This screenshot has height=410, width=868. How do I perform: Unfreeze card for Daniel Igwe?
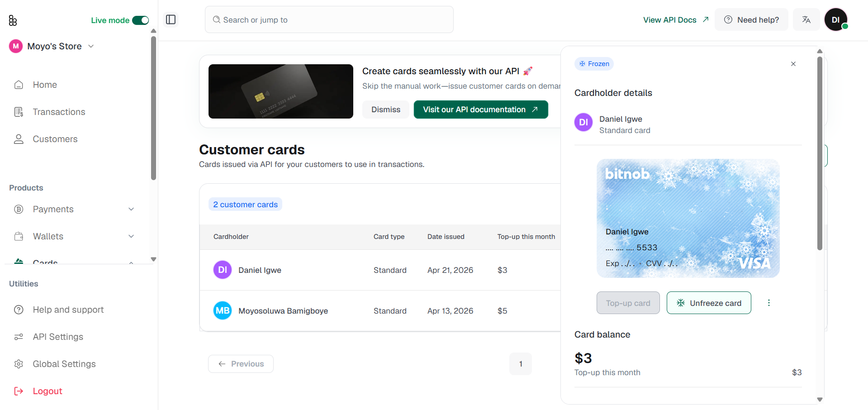(x=708, y=303)
